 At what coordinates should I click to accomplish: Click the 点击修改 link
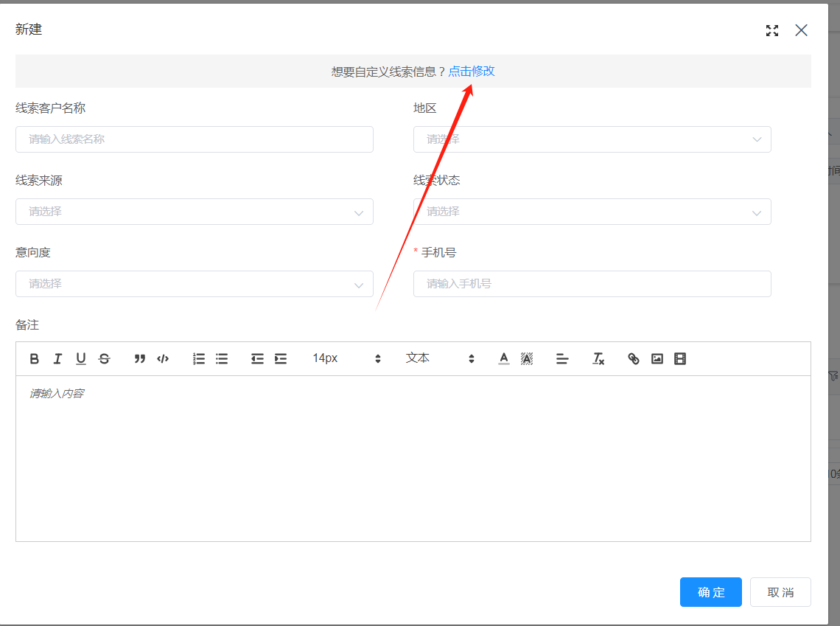tap(472, 72)
